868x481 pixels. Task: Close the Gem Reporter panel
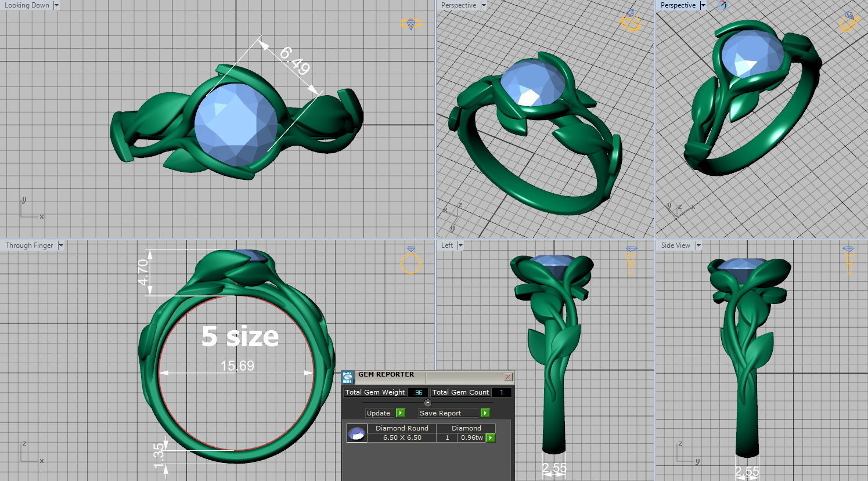tap(508, 377)
